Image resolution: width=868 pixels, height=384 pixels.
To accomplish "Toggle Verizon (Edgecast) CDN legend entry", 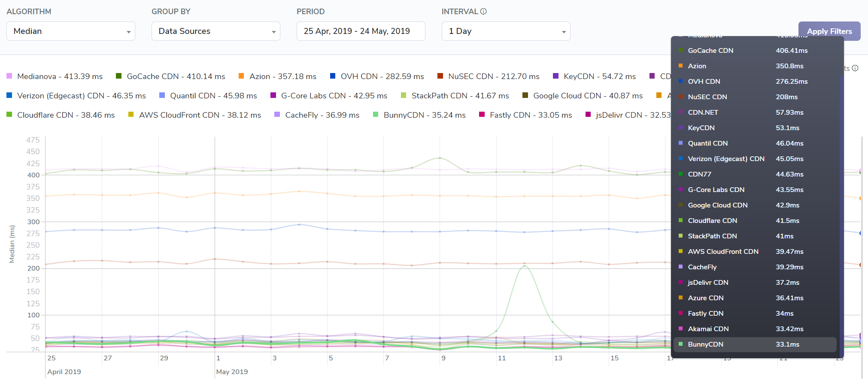I will point(76,96).
